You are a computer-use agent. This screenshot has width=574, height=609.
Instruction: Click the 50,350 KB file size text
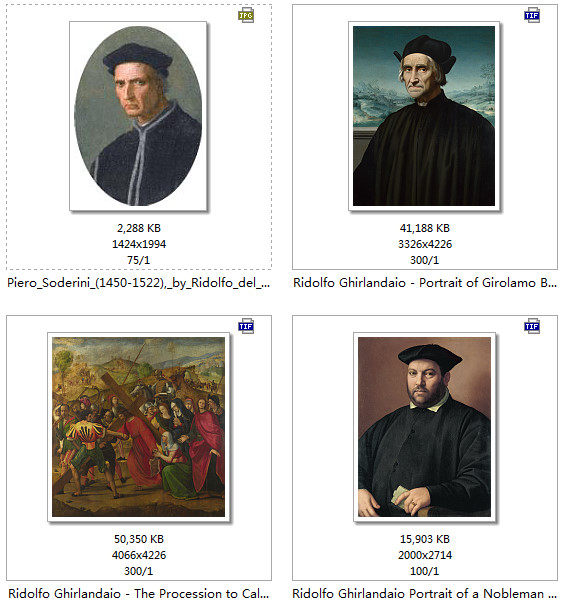139,539
